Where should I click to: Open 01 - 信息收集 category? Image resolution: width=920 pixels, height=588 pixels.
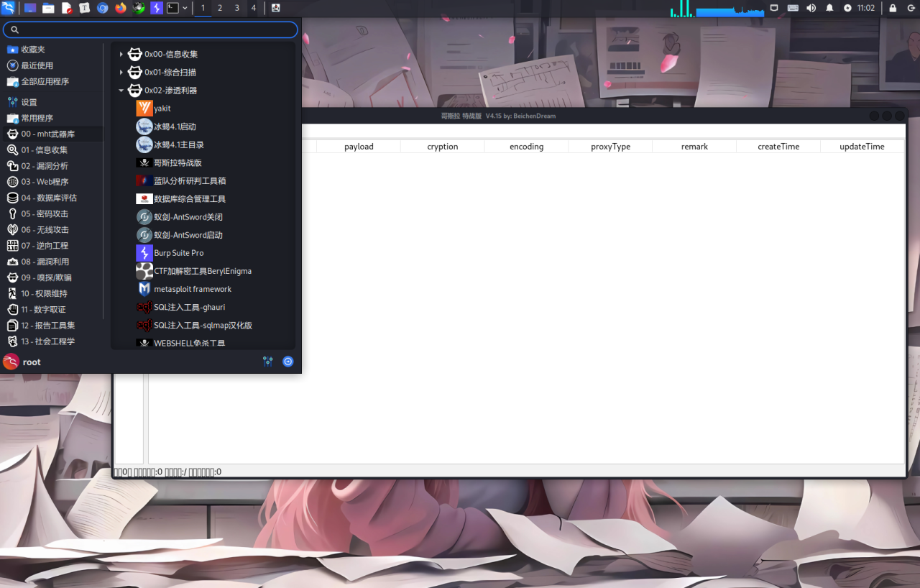tap(53, 150)
